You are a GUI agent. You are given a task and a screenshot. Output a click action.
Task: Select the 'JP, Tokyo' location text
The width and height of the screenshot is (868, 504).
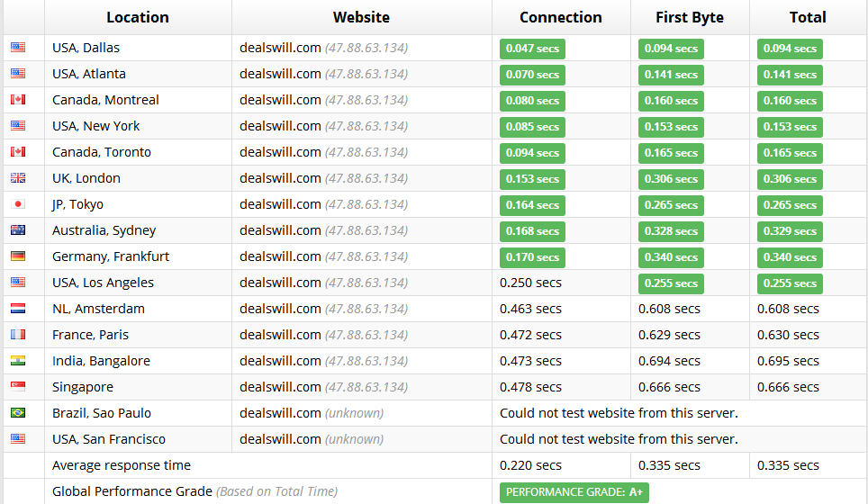coord(77,204)
